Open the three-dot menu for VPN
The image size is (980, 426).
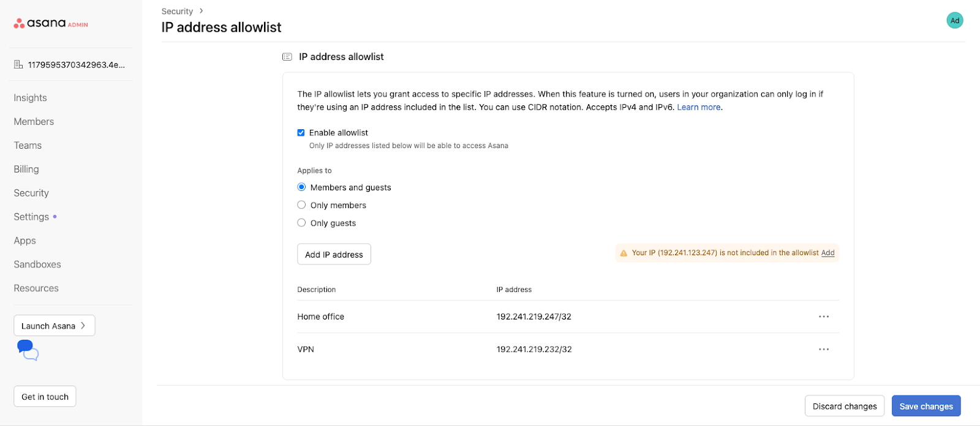pos(823,349)
